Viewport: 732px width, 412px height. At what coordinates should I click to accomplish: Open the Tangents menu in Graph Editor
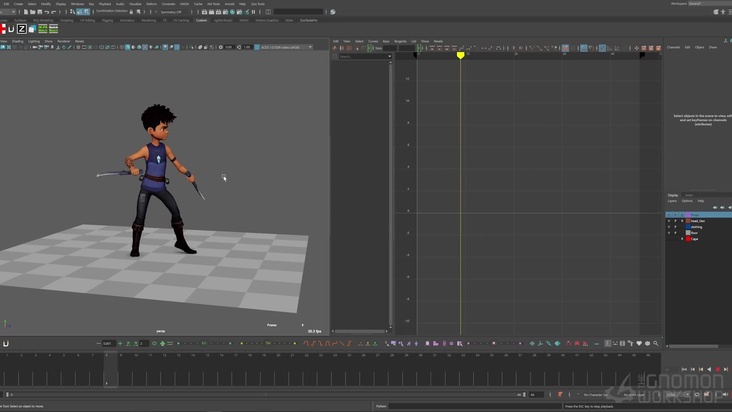tap(401, 41)
